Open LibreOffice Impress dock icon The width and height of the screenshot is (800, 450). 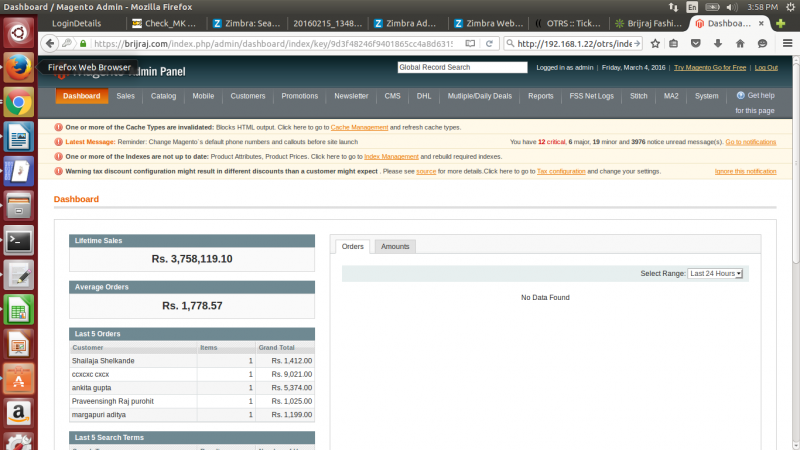pyautogui.click(x=18, y=344)
